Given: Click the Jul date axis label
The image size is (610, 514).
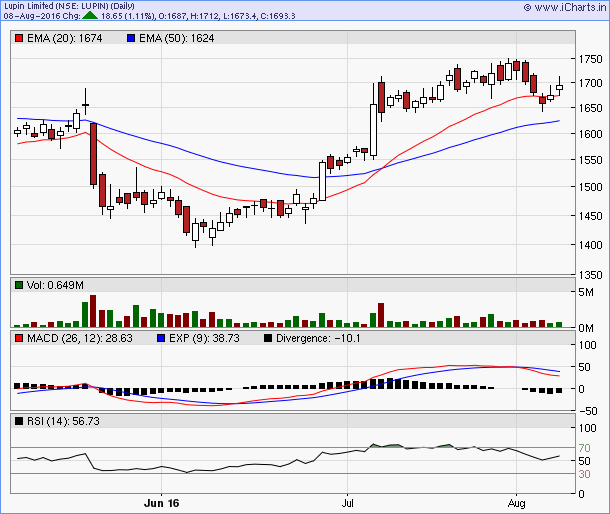Looking at the screenshot, I should point(347,503).
